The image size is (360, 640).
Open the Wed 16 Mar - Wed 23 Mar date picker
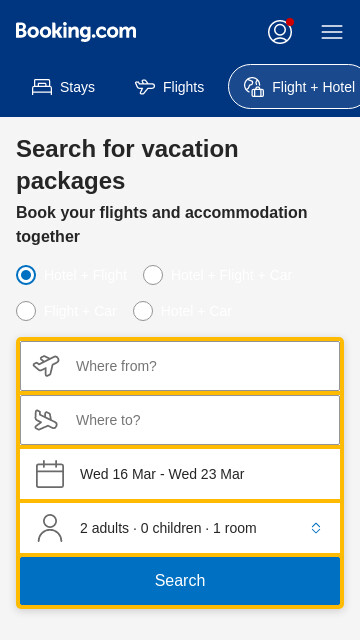pyautogui.click(x=180, y=474)
